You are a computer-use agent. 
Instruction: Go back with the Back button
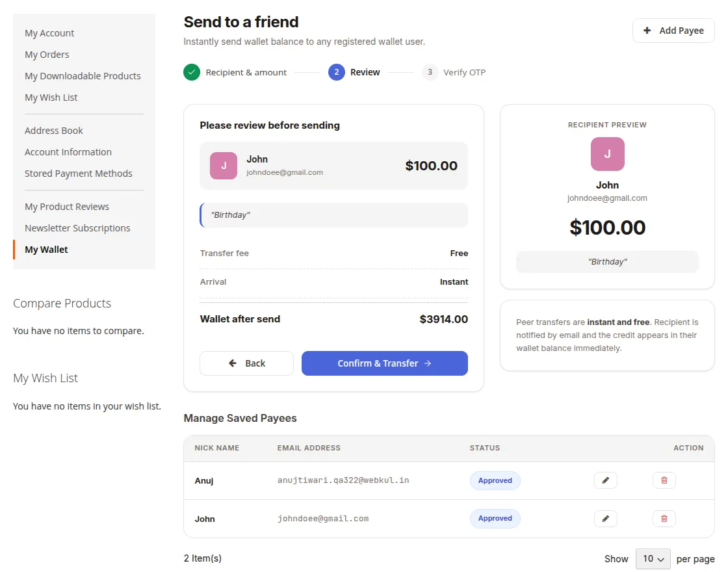coord(246,363)
